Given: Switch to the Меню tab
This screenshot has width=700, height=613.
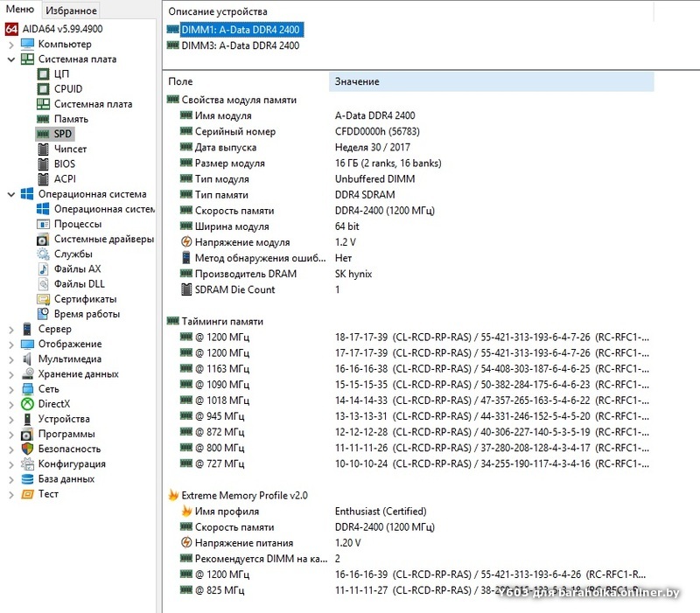Looking at the screenshot, I should 19,10.
